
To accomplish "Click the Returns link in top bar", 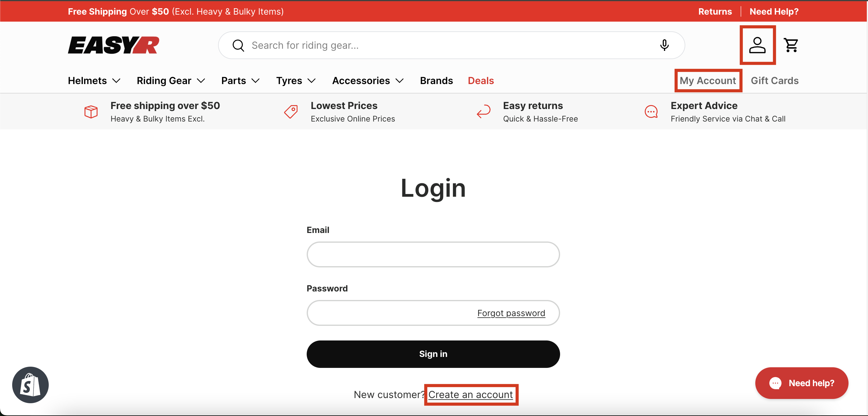I will point(715,12).
